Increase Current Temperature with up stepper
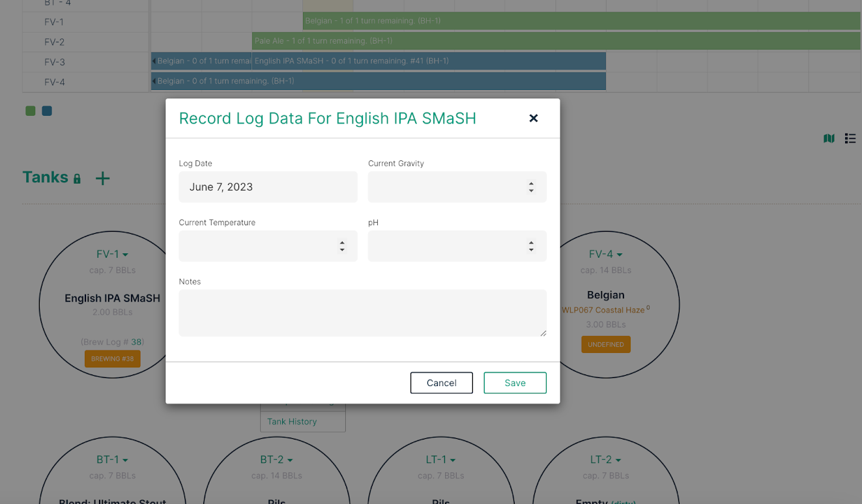Image resolution: width=862 pixels, height=504 pixels. tap(342, 243)
